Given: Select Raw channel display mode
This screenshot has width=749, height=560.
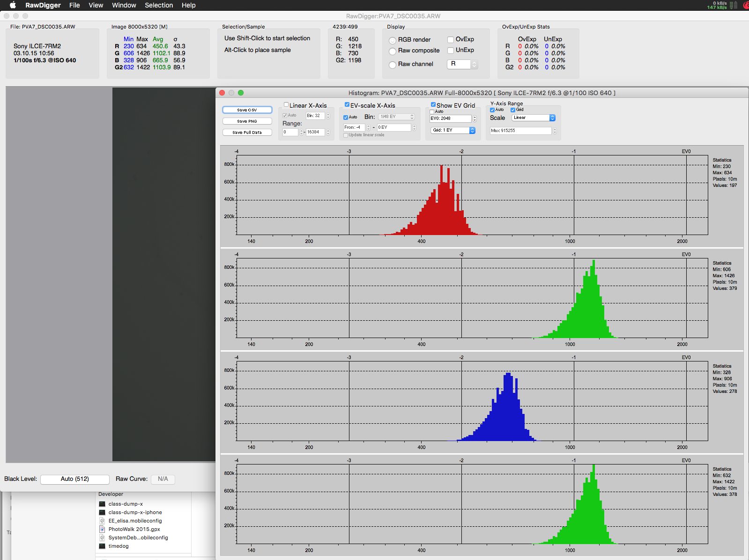Looking at the screenshot, I should pyautogui.click(x=393, y=65).
